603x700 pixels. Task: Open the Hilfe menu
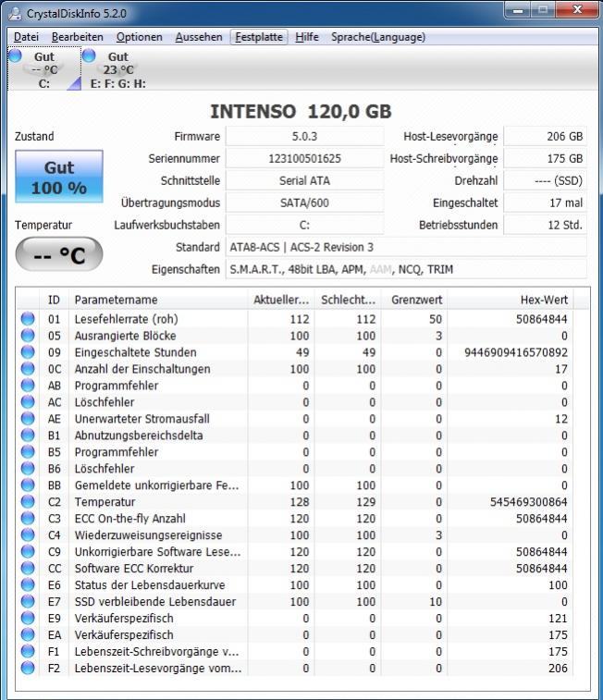point(307,37)
